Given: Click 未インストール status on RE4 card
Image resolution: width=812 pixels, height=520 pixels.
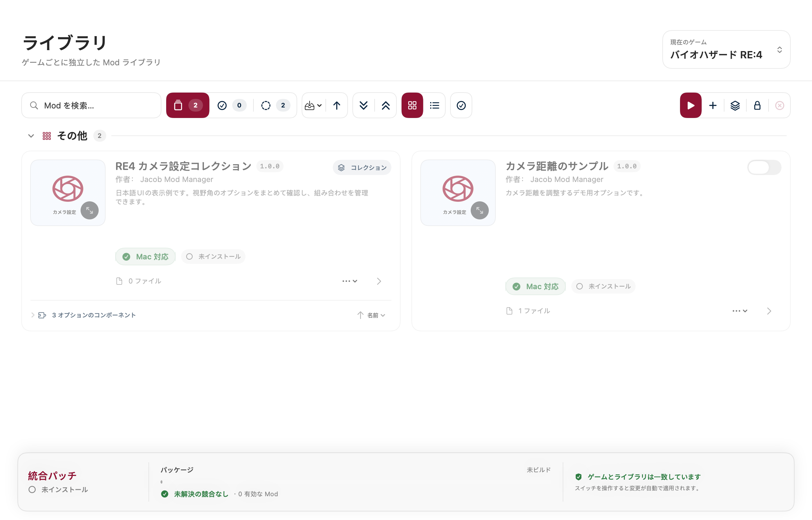Looking at the screenshot, I should point(213,257).
